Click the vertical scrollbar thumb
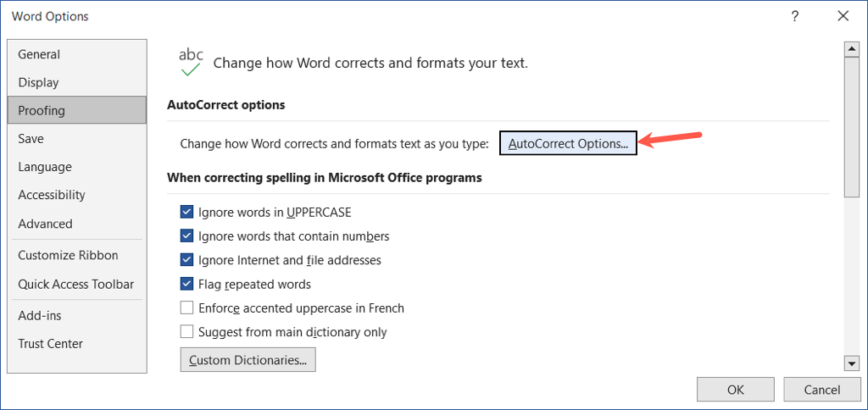 pos(852,127)
